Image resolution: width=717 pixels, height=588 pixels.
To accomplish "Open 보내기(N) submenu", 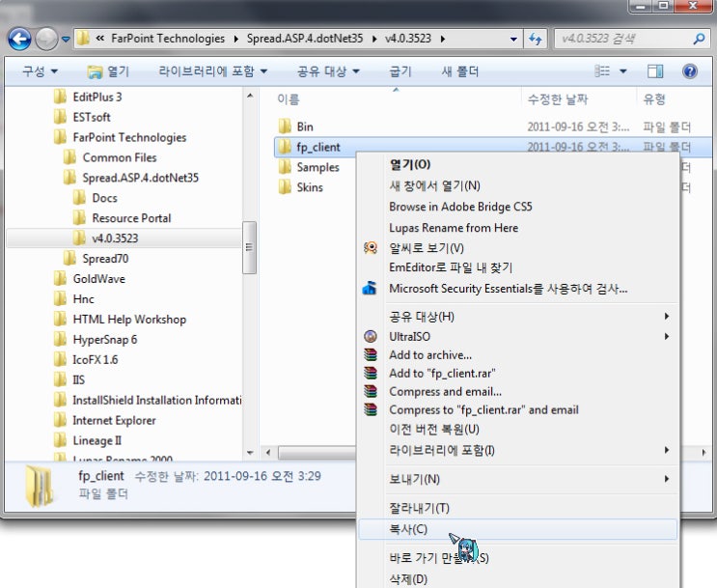I will (517, 479).
